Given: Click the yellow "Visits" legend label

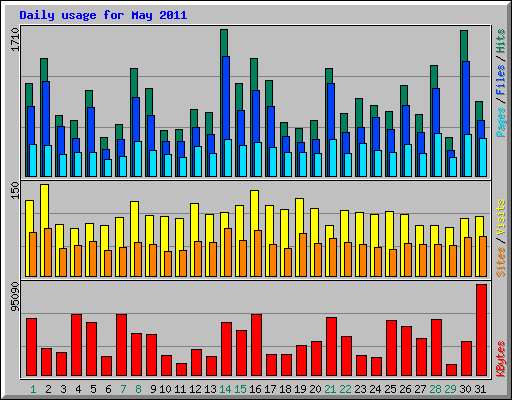Looking at the screenshot, I should click(501, 217).
